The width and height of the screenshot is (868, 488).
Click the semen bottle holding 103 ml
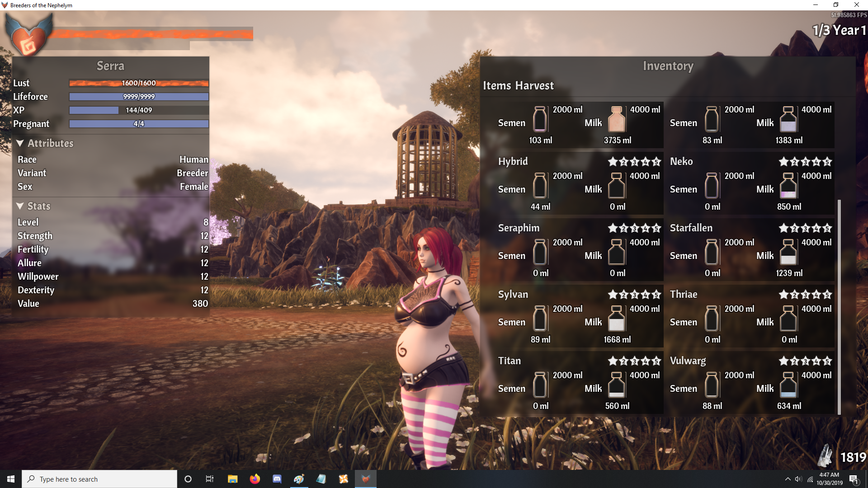[540, 119]
